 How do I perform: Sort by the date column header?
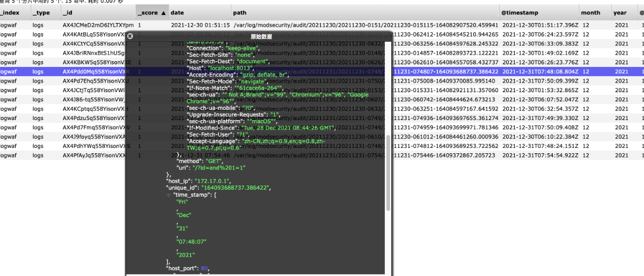tap(200, 12)
